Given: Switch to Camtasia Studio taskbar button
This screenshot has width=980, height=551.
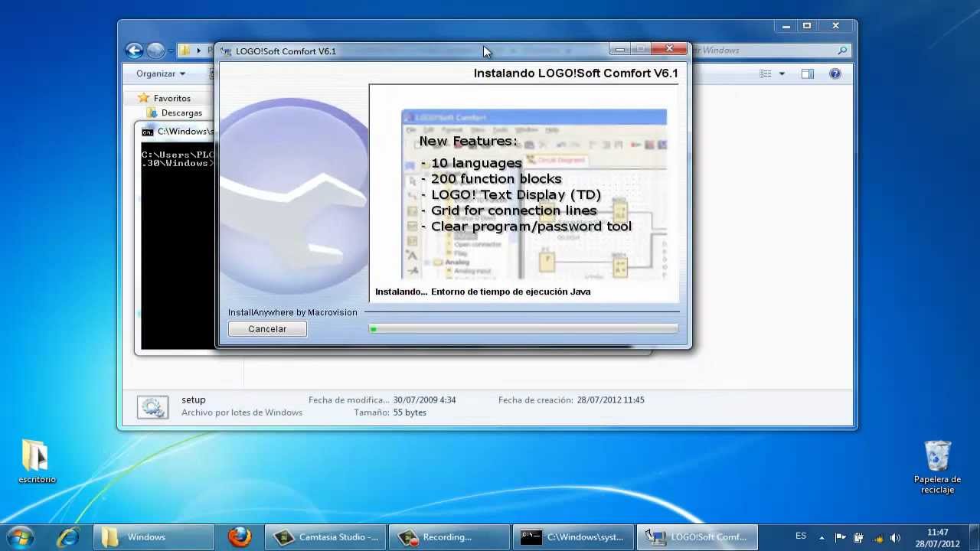Looking at the screenshot, I should coord(326,537).
